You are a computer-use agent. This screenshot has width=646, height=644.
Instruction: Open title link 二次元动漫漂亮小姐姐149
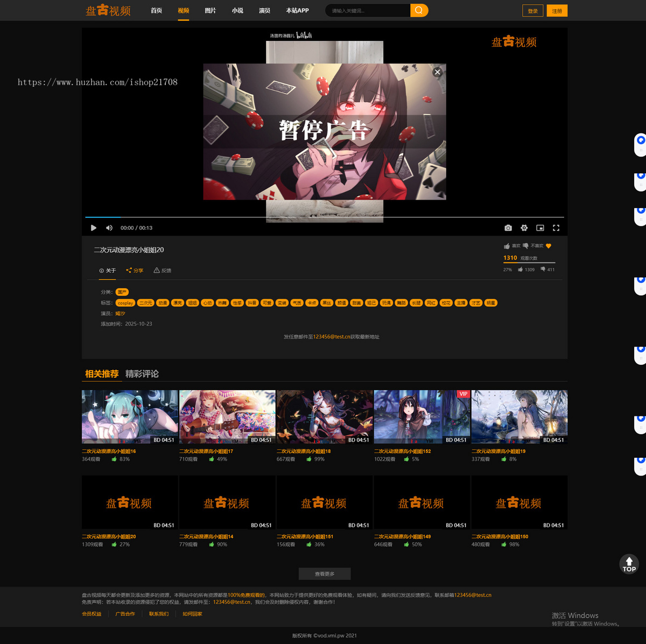(x=403, y=536)
